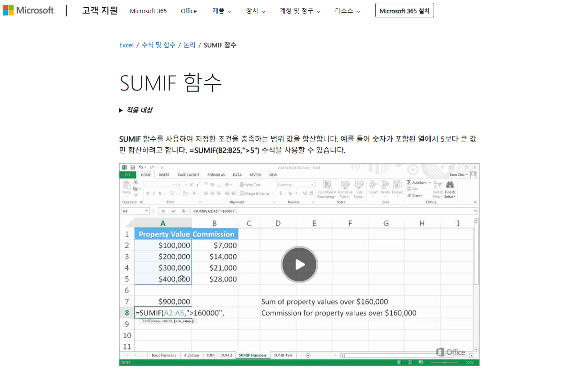This screenshot has width=588, height=371.
Task: Click percent style icon in Number group
Action: tap(290, 193)
